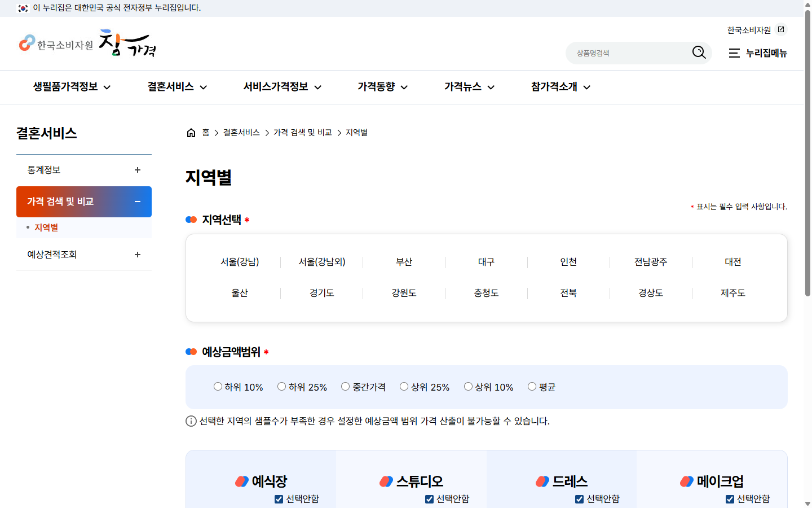The width and height of the screenshot is (812, 508).
Task: Select the 충청도 region
Action: tap(486, 293)
